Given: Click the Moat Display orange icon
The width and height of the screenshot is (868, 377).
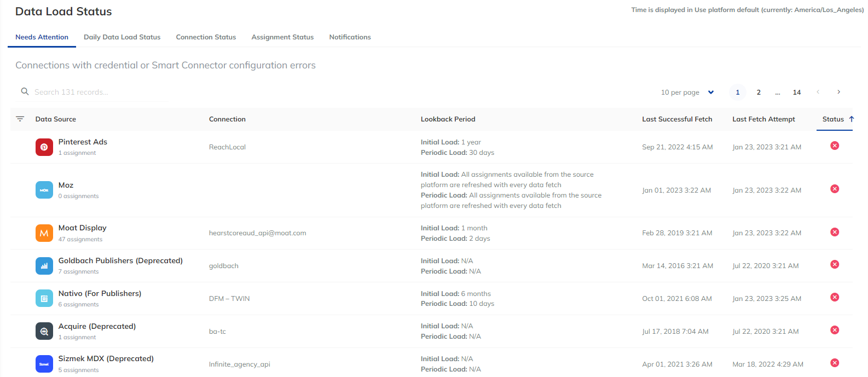Looking at the screenshot, I should pos(44,233).
